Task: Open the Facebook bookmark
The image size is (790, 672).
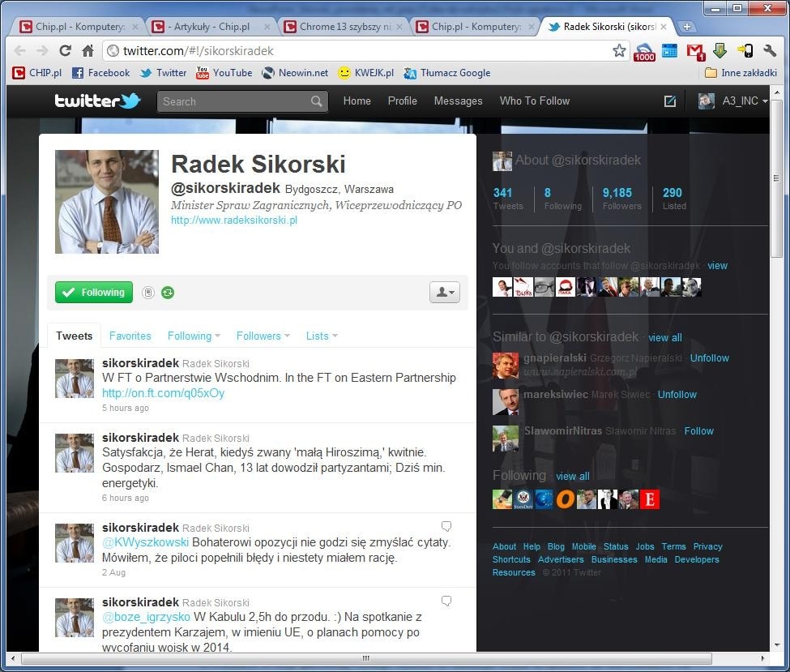Action: (x=100, y=73)
